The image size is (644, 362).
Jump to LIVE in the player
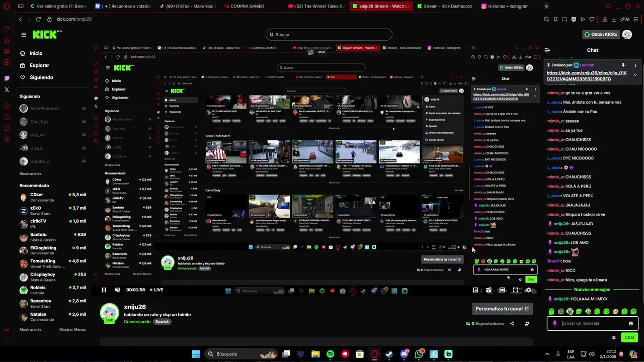tap(156, 290)
